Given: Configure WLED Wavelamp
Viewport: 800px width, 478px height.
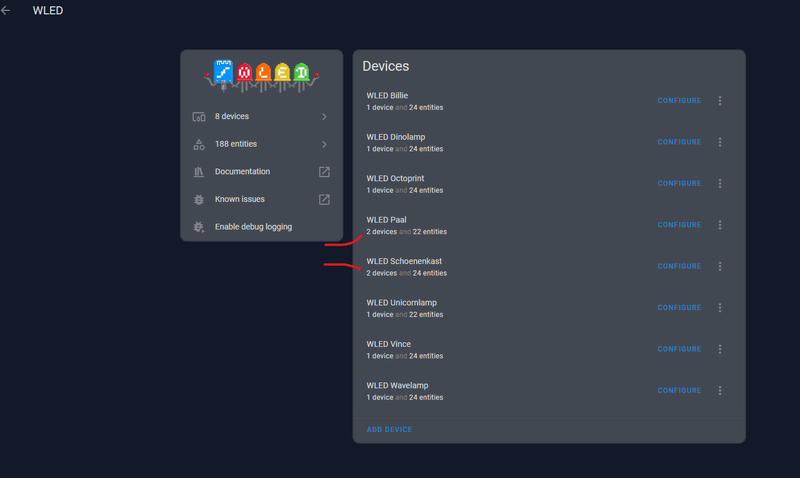Looking at the screenshot, I should pyautogui.click(x=679, y=390).
